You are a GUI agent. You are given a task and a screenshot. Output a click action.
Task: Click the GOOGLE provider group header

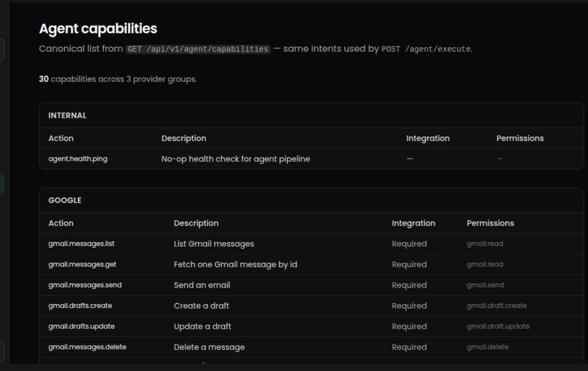(x=65, y=200)
